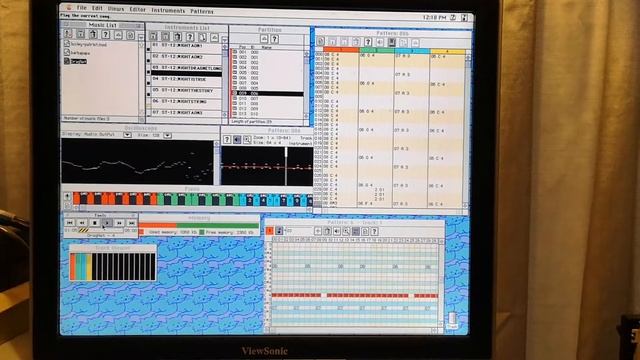This screenshot has height=360, width=640.
Task: Open the Apple menu
Action: (x=69, y=7)
